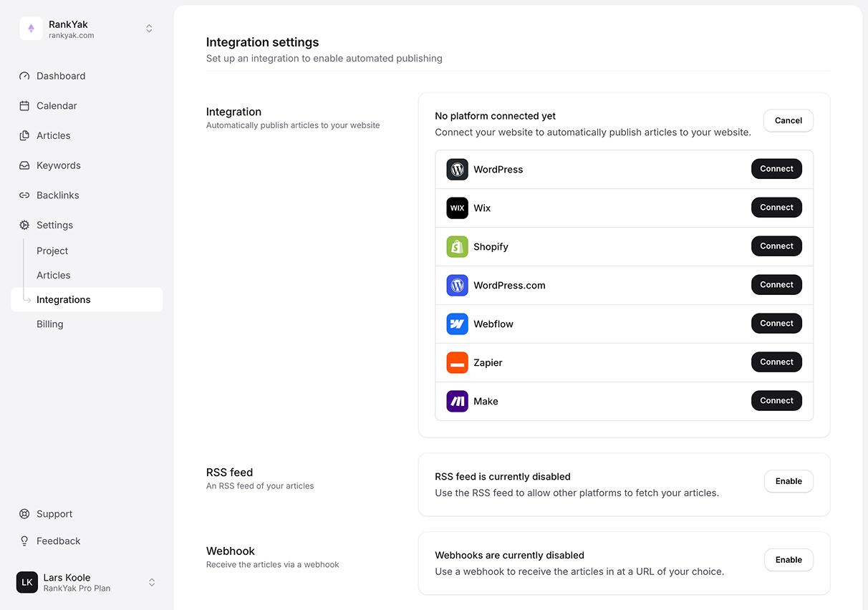Enable the RSS feed
868x610 pixels.
click(789, 481)
